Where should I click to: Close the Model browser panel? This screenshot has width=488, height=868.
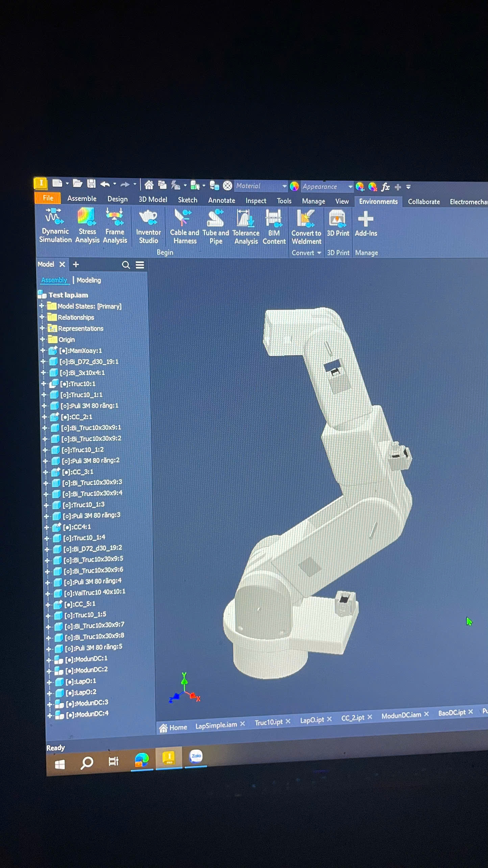62,264
